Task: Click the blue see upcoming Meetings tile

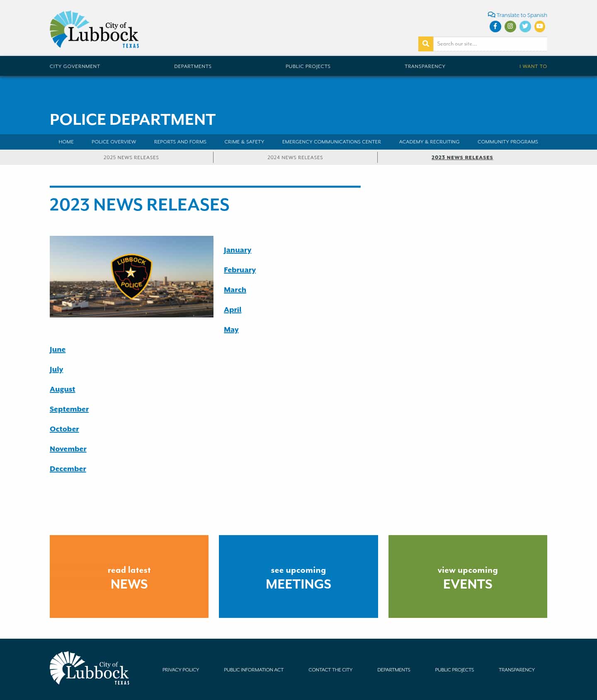Action: pyautogui.click(x=298, y=576)
